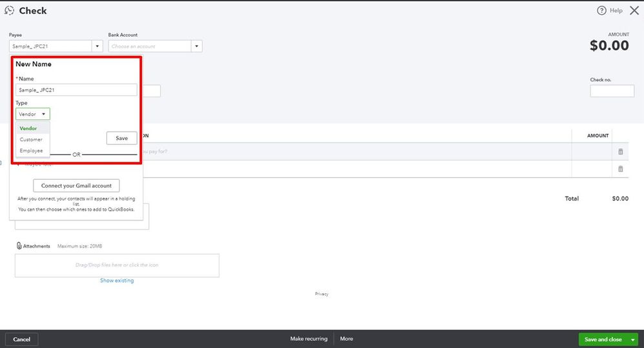
Task: Click the attachments drag and drop area
Action: (117, 265)
